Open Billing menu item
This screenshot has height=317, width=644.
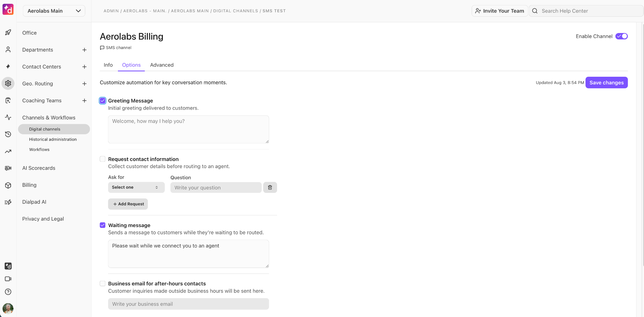click(30, 185)
